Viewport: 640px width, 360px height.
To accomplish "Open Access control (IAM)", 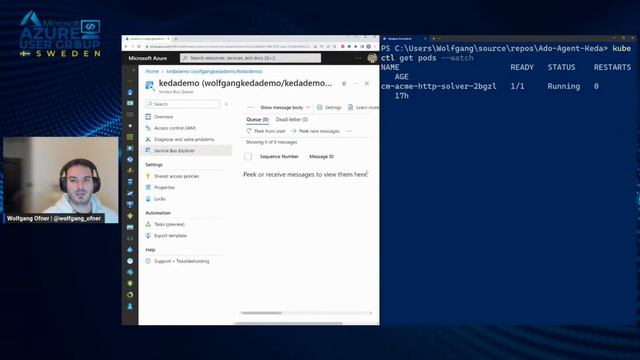I will pos(175,128).
